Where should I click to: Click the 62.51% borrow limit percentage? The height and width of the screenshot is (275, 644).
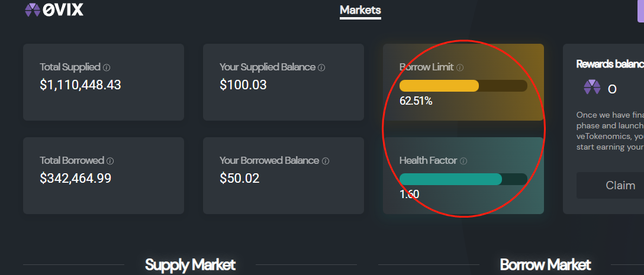click(x=416, y=101)
